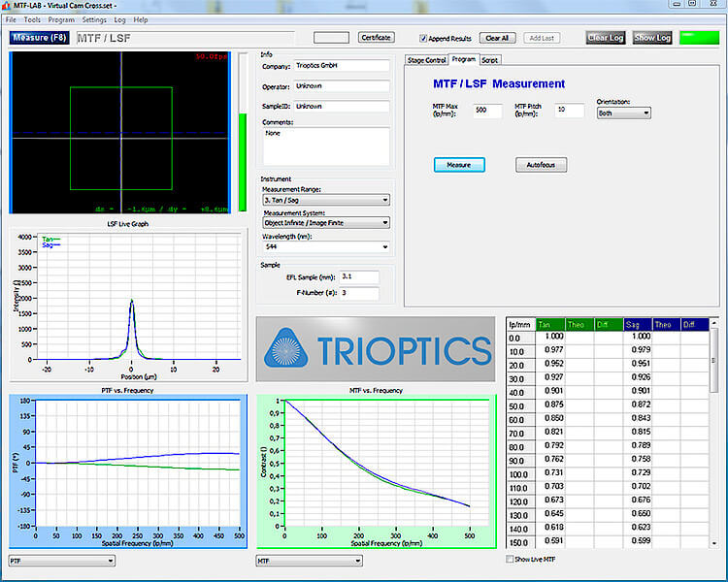
Task: Open the Tools menu
Action: coord(32,19)
